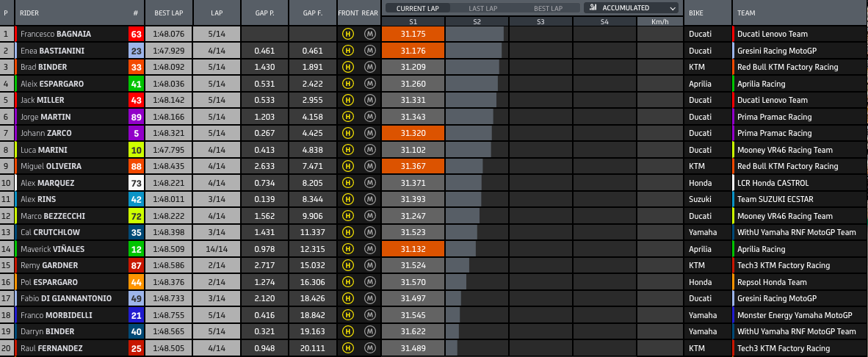Click Jack Miller's rear tyre M icon

[x=370, y=100]
